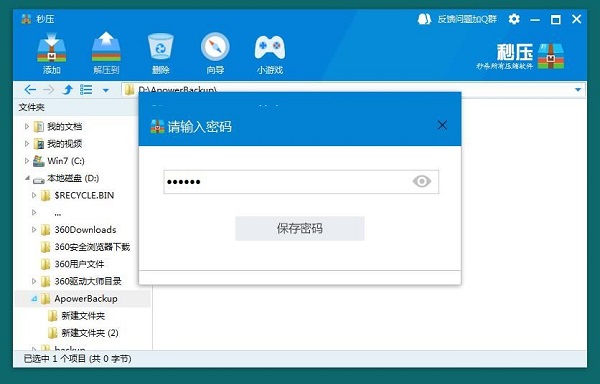Select 我的文档 in folder tree
This screenshot has width=600, height=384.
click(x=64, y=126)
